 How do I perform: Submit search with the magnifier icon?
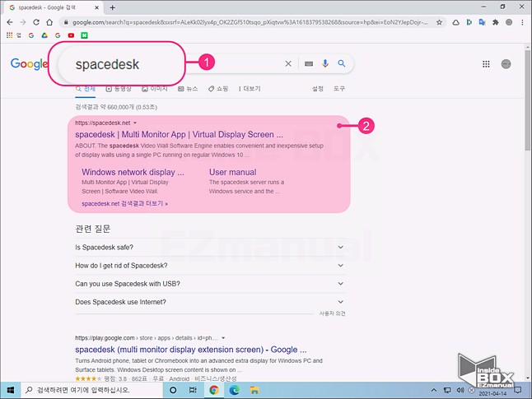[342, 63]
